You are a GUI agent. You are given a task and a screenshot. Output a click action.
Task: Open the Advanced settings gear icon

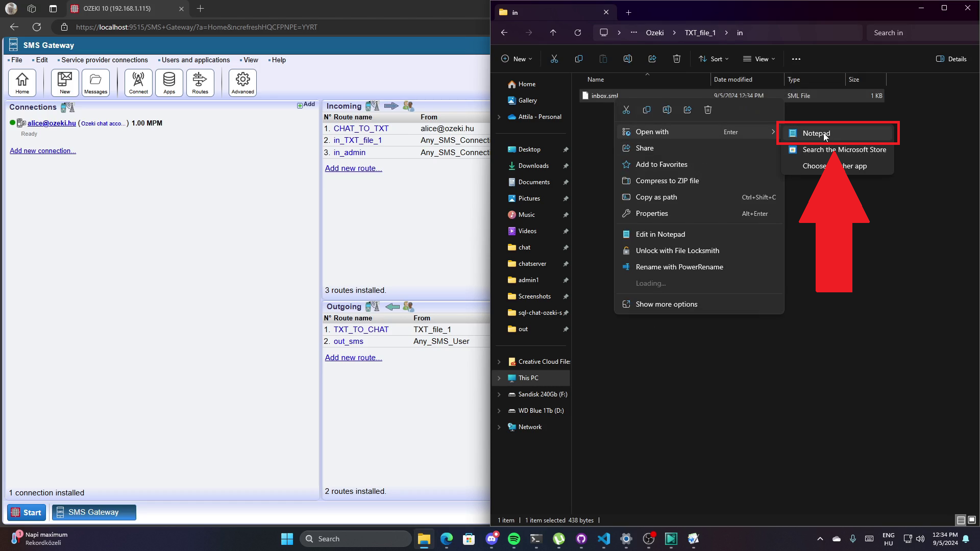242,83
